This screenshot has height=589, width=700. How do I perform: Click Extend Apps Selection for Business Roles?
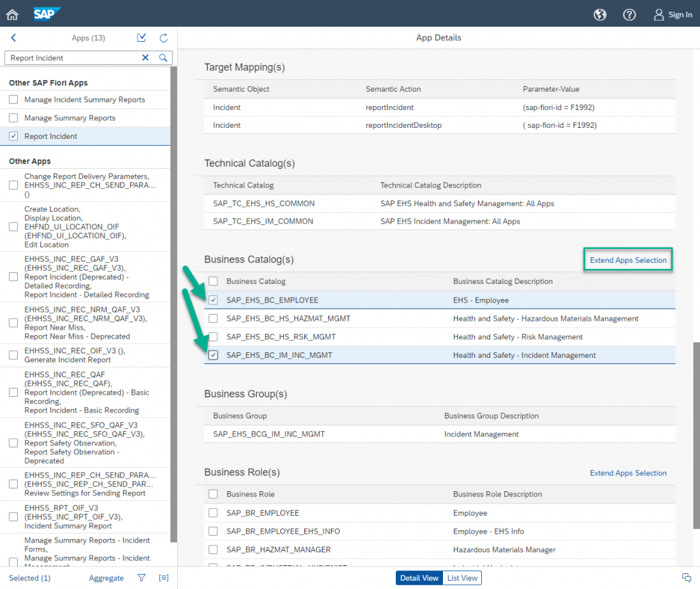coord(628,473)
